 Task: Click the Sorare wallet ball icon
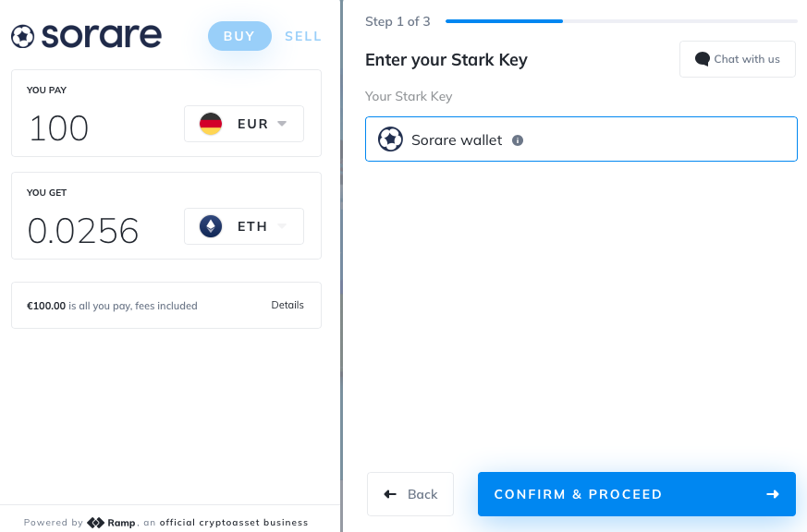(390, 139)
